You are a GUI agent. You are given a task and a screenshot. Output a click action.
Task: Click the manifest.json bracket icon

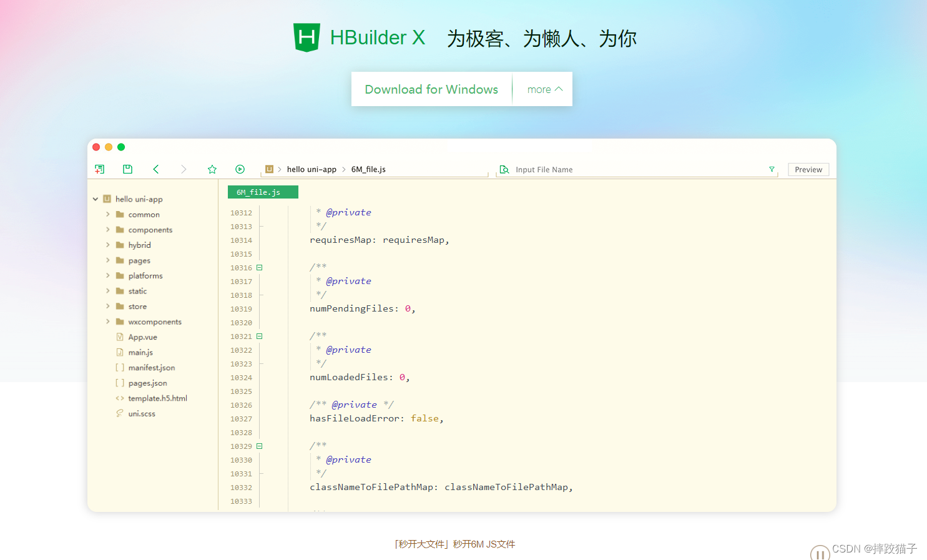[120, 368]
